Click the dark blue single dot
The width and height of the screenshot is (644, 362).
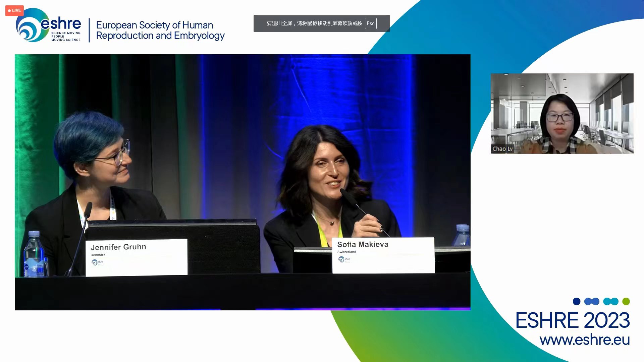pos(576,301)
